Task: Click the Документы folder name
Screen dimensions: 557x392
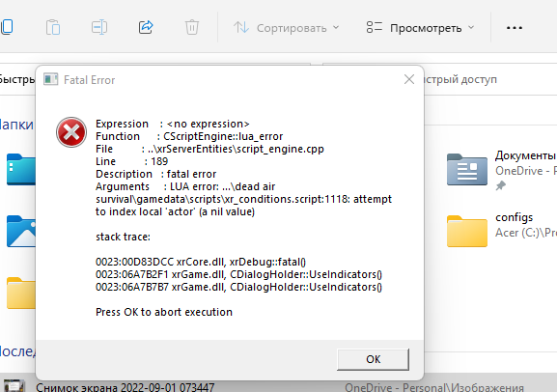Action: 525,155
